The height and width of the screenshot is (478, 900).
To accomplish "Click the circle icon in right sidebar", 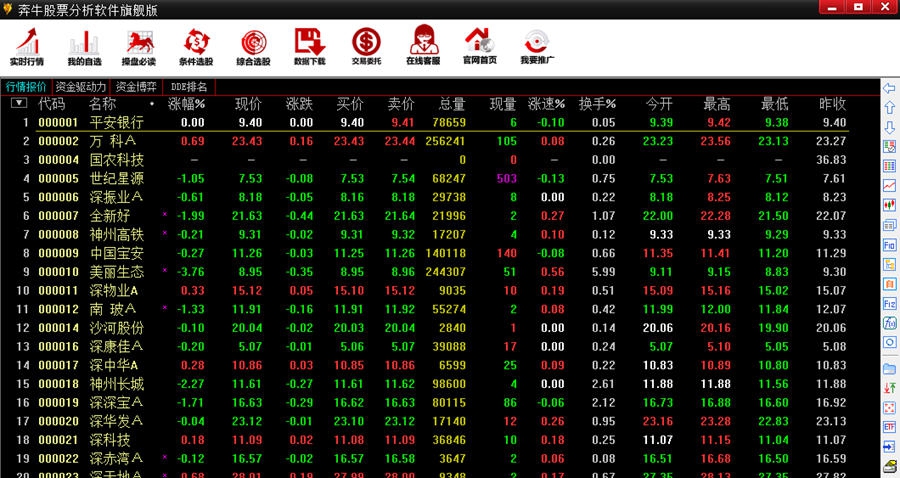I will pos(889,342).
